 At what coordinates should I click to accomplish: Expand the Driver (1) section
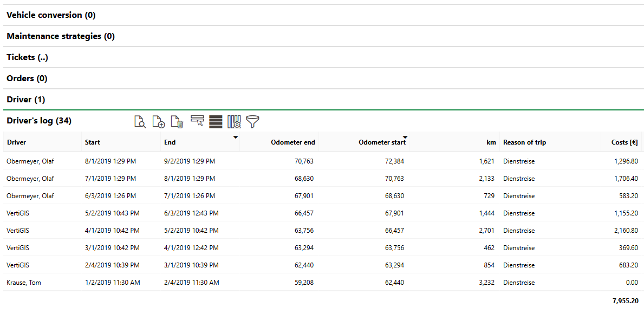coord(26,100)
